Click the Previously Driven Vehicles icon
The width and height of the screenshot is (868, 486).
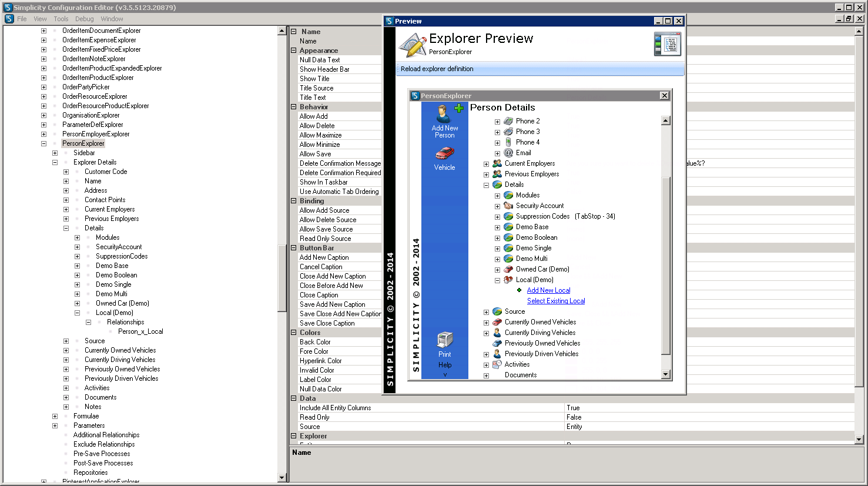pos(497,354)
